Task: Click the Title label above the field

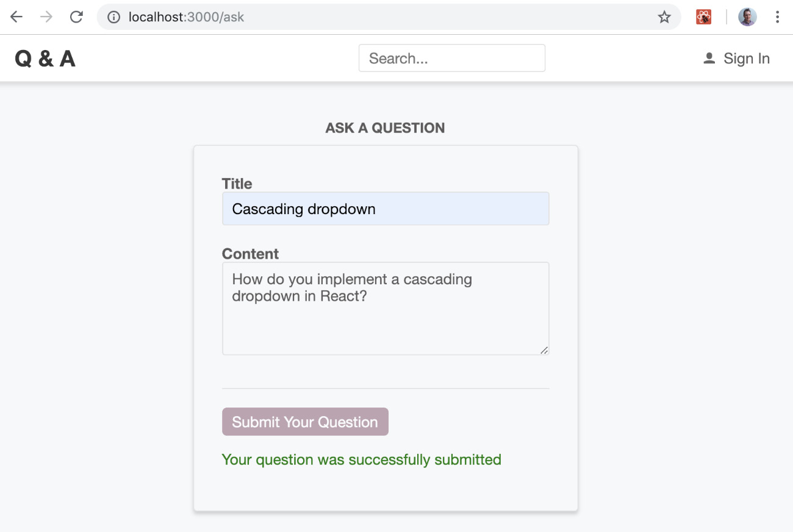Action: point(237,184)
